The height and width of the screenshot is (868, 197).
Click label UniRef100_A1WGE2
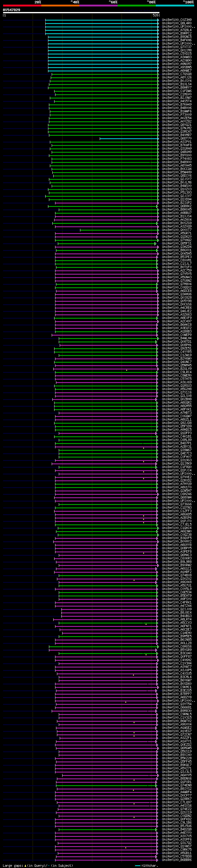coord(177,728)
